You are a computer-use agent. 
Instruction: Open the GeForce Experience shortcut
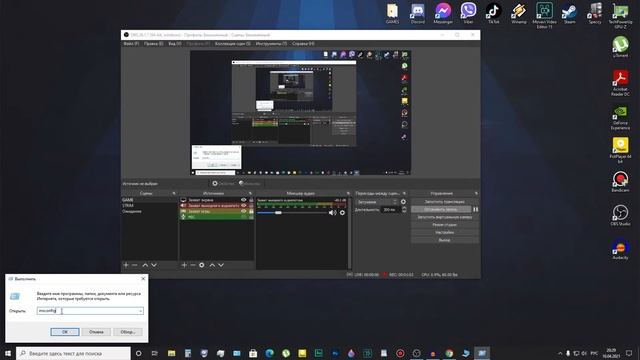point(620,117)
